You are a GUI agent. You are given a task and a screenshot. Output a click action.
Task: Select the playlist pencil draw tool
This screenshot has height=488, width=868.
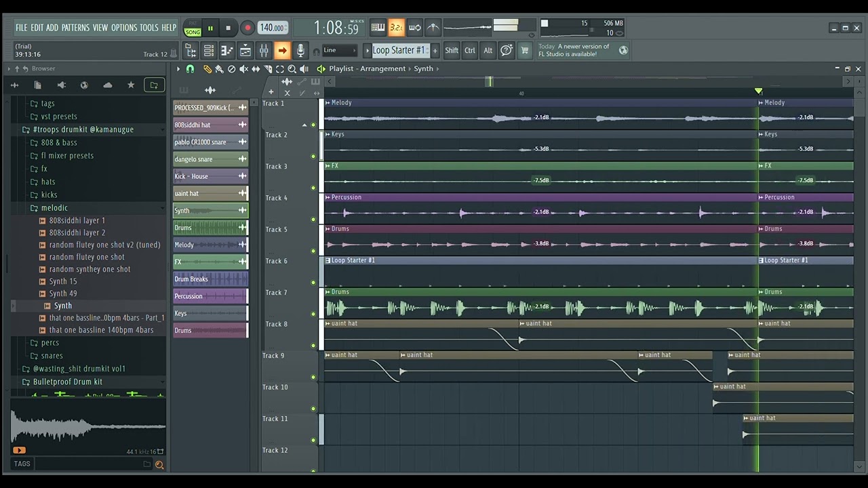point(208,69)
